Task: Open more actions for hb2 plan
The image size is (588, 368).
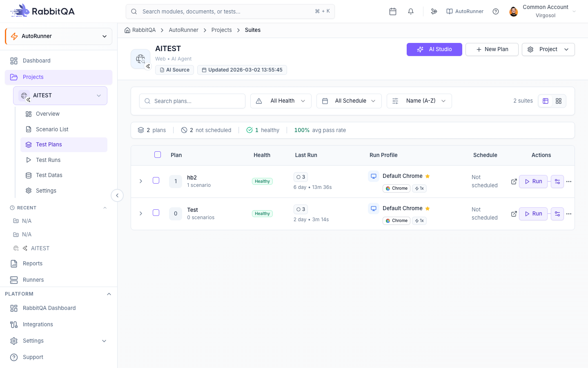Action: click(569, 182)
